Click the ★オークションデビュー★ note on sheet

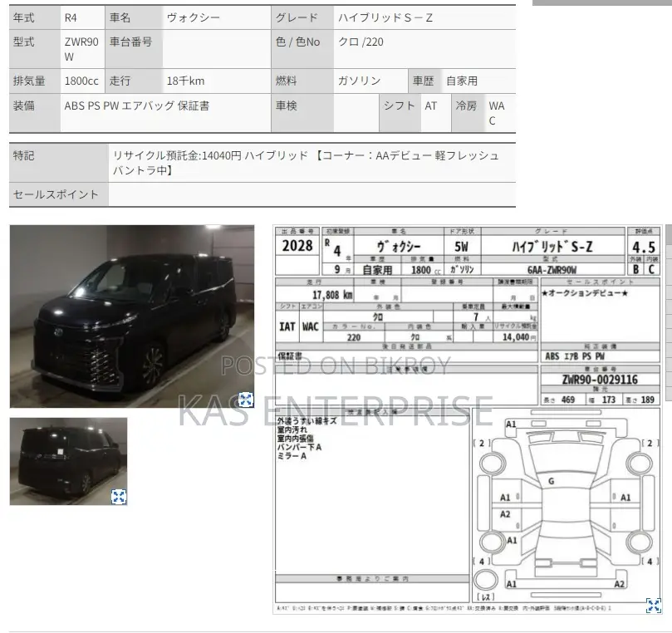tap(585, 293)
